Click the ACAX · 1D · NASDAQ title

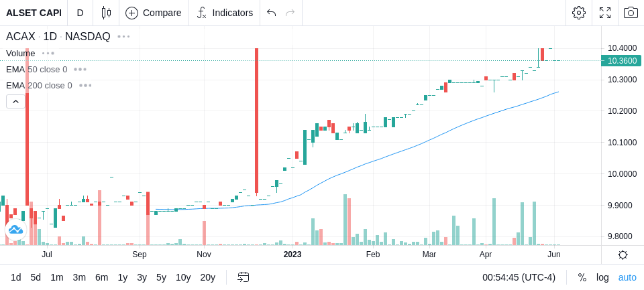pyautogui.click(x=58, y=37)
